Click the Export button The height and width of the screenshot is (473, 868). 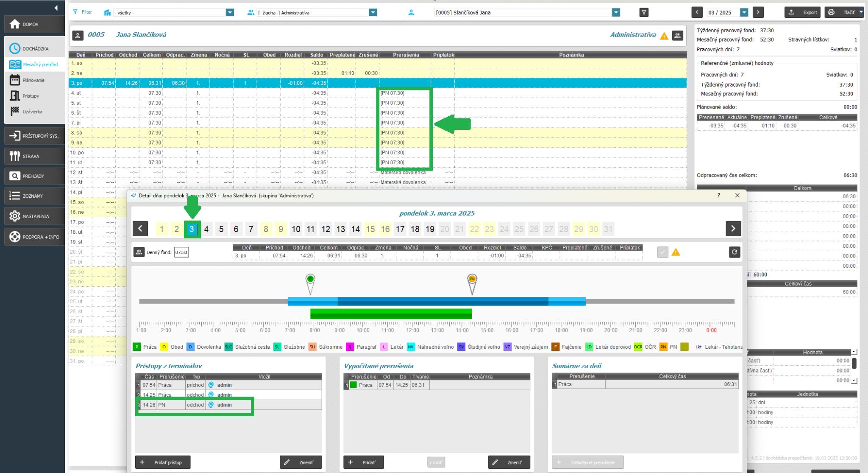[802, 13]
